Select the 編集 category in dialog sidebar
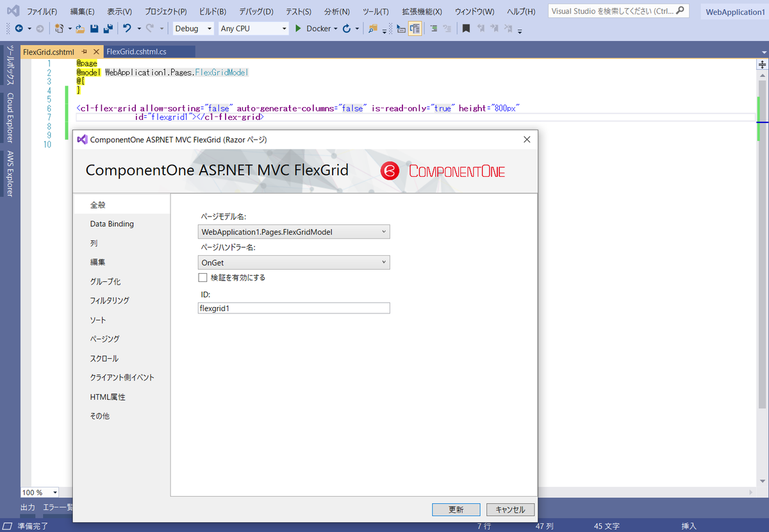The image size is (769, 532). (x=122, y=262)
